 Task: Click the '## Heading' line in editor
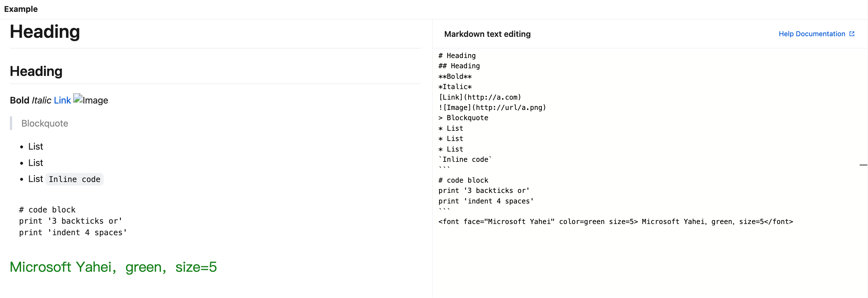459,66
